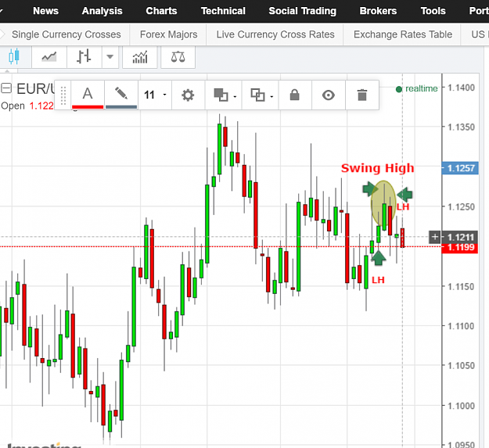This screenshot has width=489, height=448.
Task: Click the realtime status indicator
Action: (x=417, y=89)
